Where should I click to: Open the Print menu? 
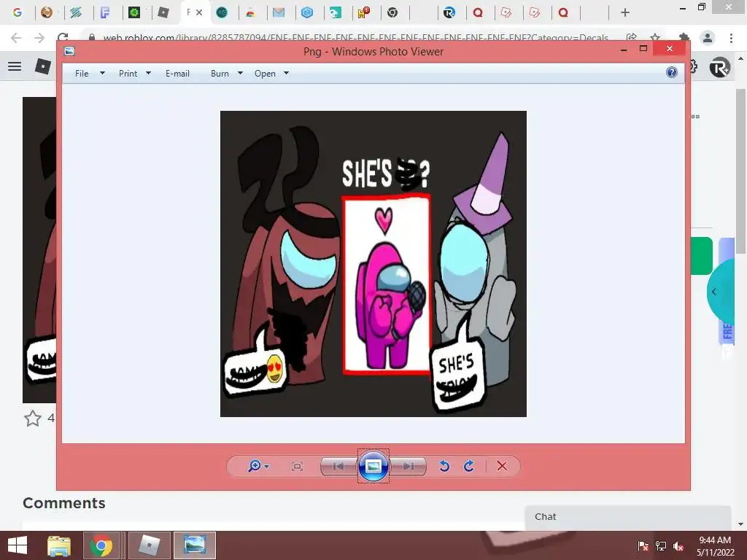[128, 74]
